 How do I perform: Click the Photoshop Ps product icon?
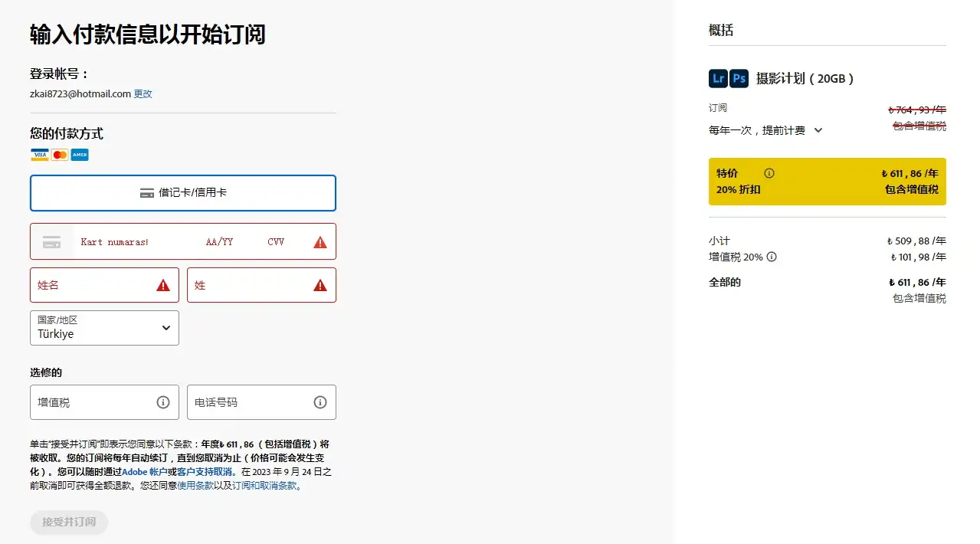point(739,78)
